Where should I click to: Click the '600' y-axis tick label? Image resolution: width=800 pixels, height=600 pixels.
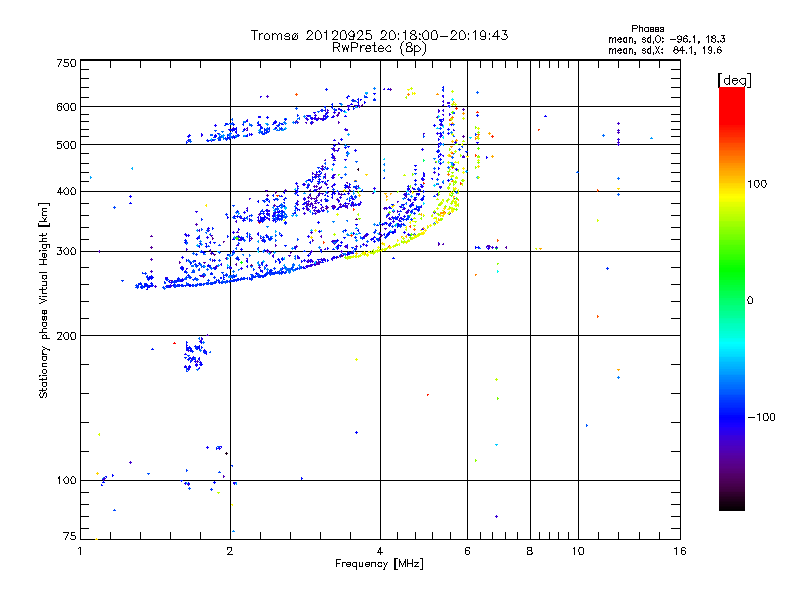pyautogui.click(x=67, y=107)
